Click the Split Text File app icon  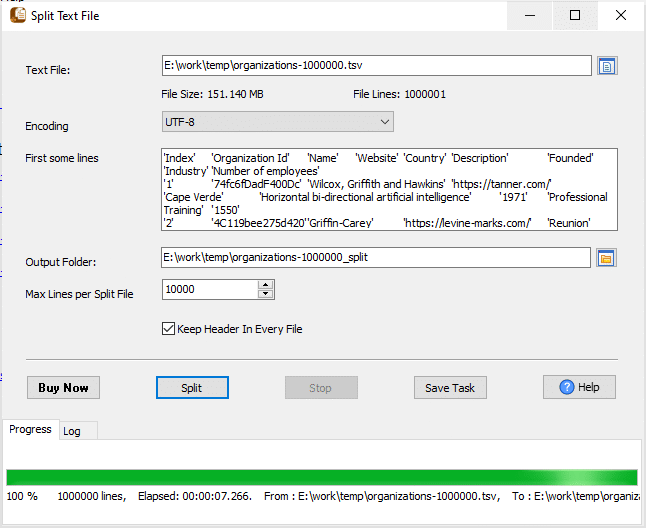click(16, 16)
